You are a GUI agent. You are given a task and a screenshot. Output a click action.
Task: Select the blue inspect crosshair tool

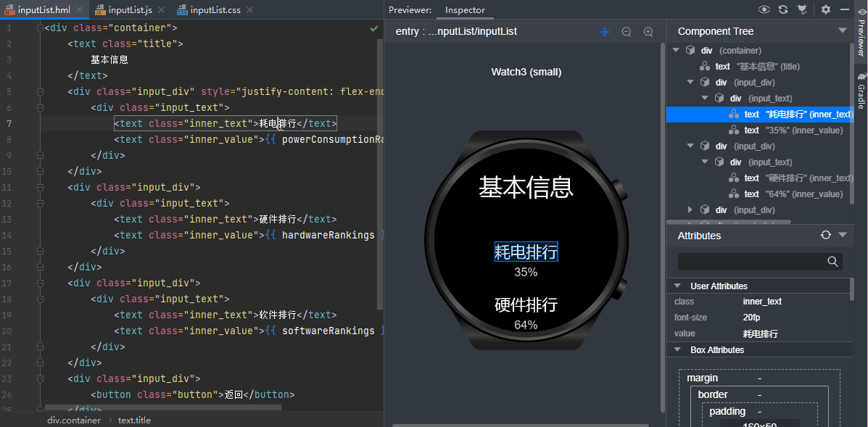point(605,31)
